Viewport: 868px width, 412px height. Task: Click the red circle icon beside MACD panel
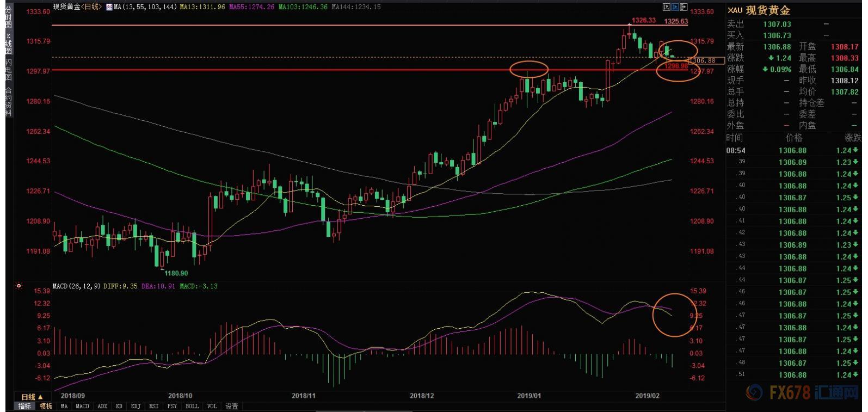point(19,285)
